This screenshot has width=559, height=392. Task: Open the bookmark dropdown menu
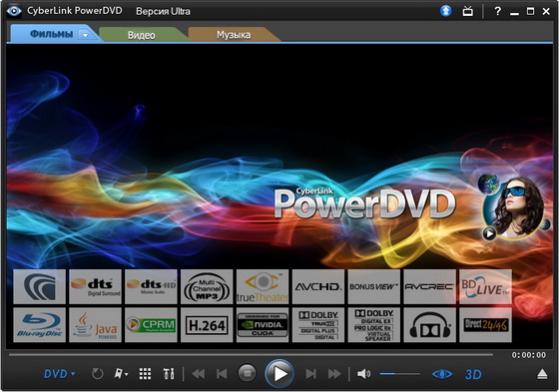point(121,374)
